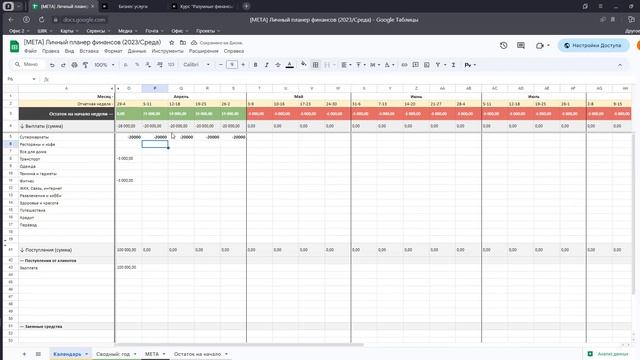Open the functions sigma menu
This screenshot has height=360, width=640.
coord(453,65)
